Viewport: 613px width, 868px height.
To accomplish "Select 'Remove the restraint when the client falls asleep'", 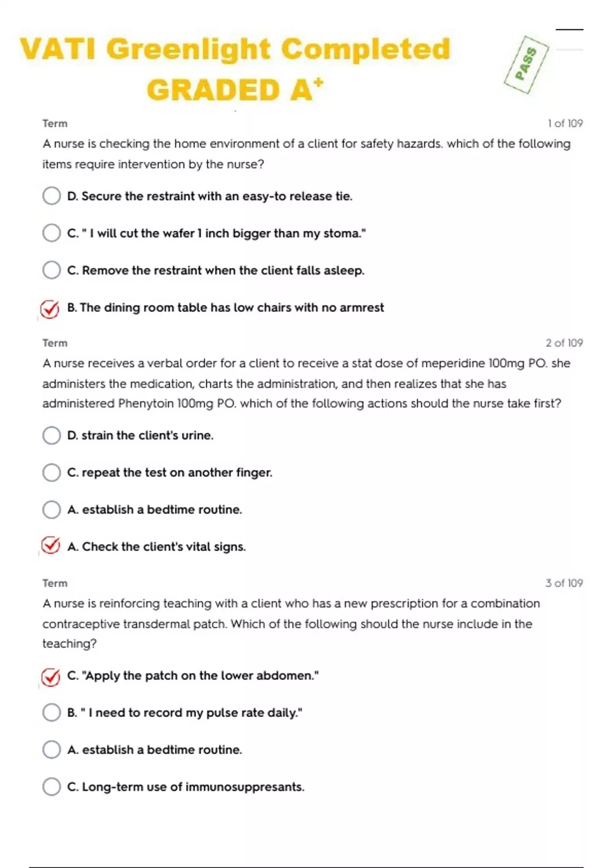I will 52,270.
